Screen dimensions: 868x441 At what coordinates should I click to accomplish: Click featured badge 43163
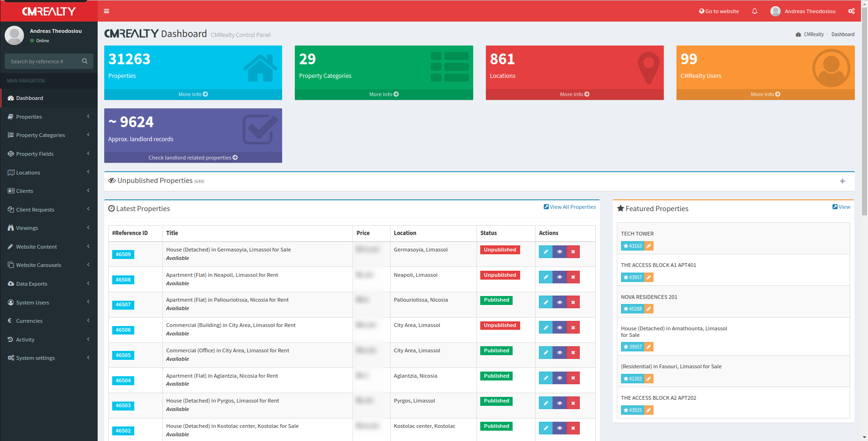(x=633, y=246)
